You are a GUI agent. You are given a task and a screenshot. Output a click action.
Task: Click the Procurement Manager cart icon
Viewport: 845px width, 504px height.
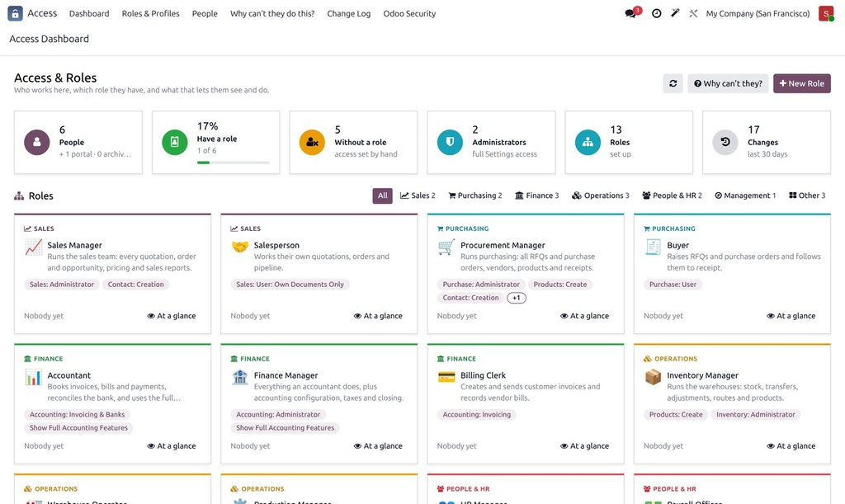(x=446, y=247)
